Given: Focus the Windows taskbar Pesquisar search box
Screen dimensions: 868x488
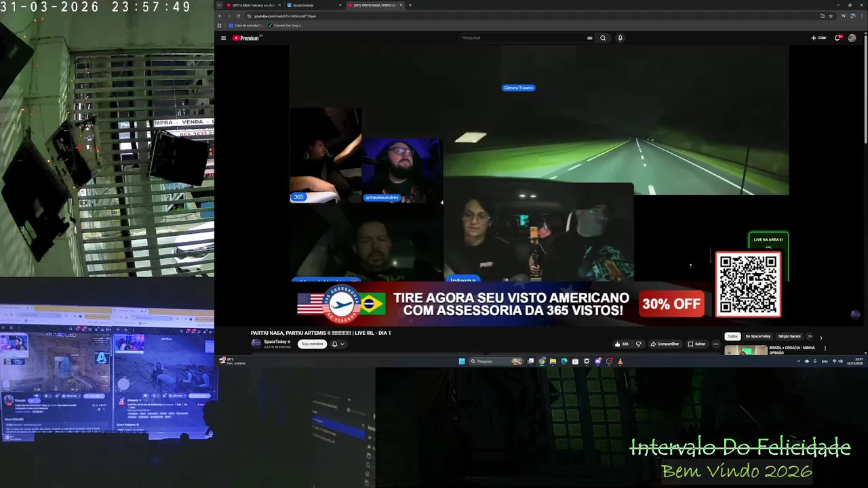Looking at the screenshot, I should (x=496, y=361).
